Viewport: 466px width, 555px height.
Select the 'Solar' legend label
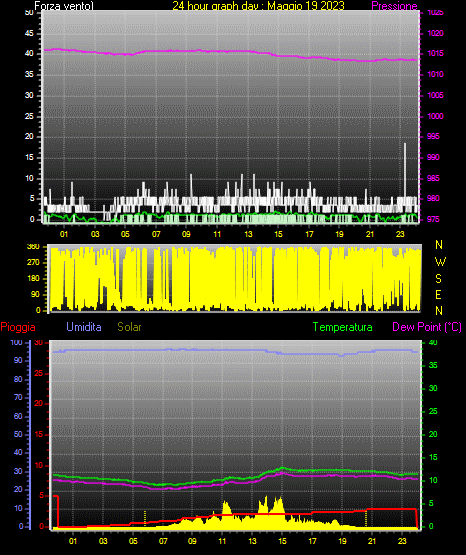129,327
